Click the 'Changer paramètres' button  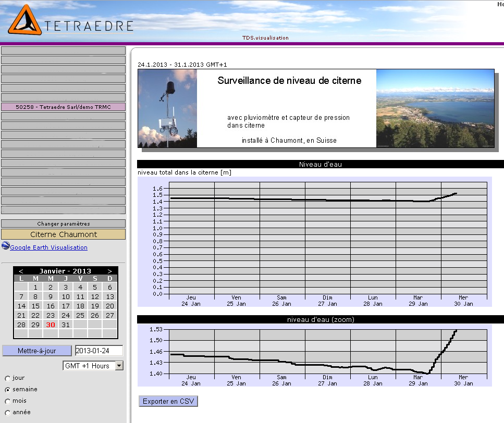point(63,223)
